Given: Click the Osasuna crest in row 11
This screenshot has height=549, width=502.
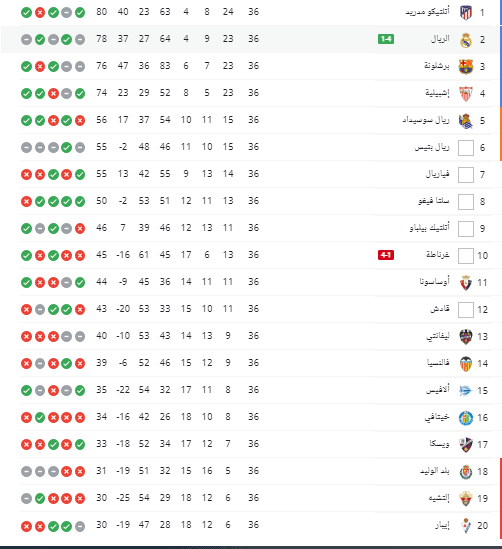Looking at the screenshot, I should tap(466, 283).
